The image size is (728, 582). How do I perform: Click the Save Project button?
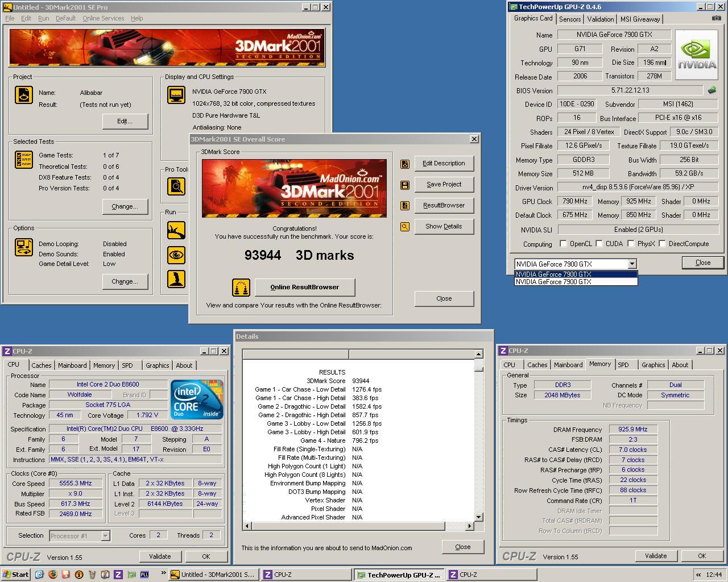444,184
